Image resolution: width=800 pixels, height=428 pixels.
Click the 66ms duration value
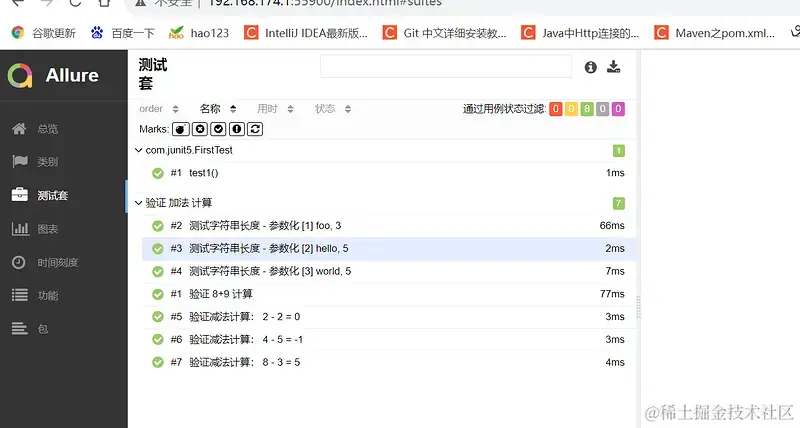click(612, 225)
